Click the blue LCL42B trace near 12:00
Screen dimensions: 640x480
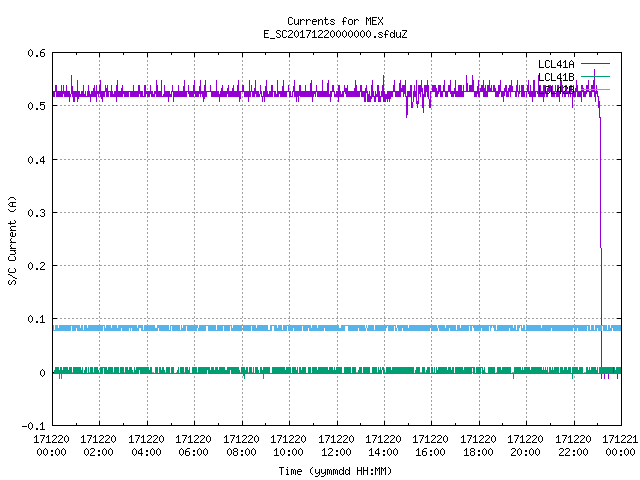click(x=337, y=328)
